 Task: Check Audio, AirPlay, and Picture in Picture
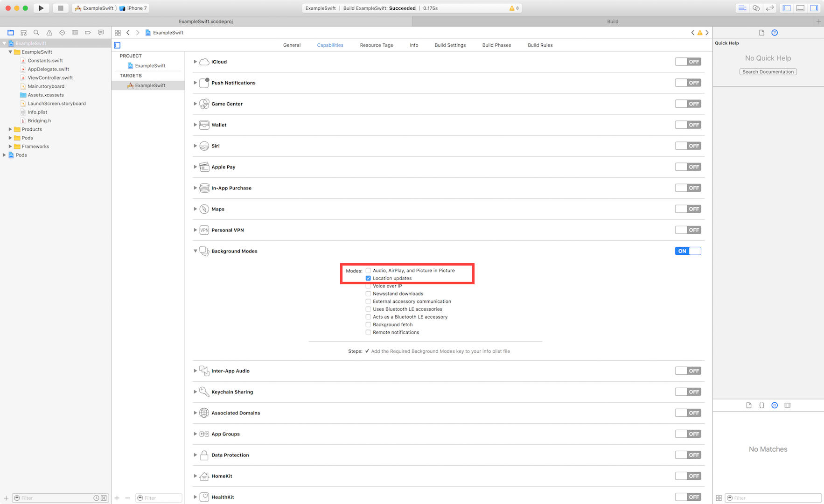click(368, 271)
